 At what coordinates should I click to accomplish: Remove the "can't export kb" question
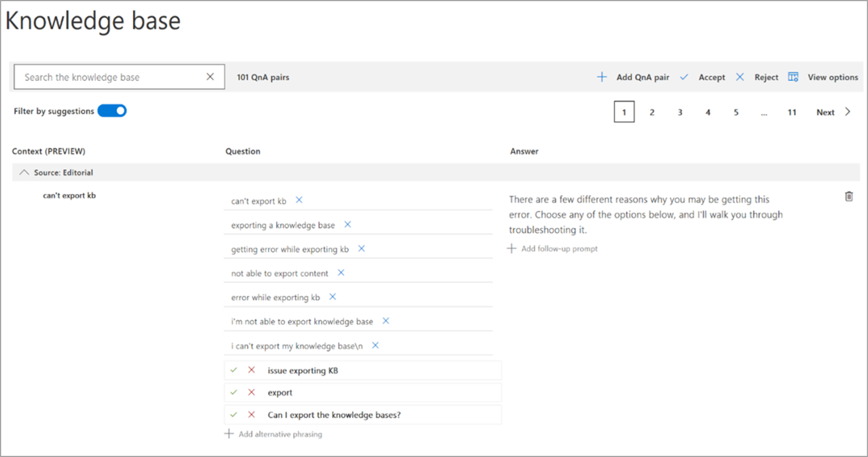click(299, 200)
